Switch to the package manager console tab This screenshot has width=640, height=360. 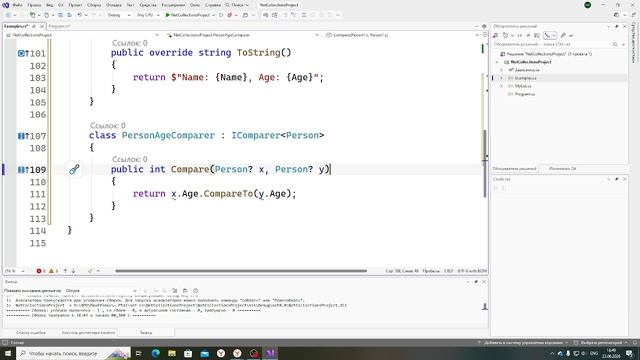click(88, 333)
